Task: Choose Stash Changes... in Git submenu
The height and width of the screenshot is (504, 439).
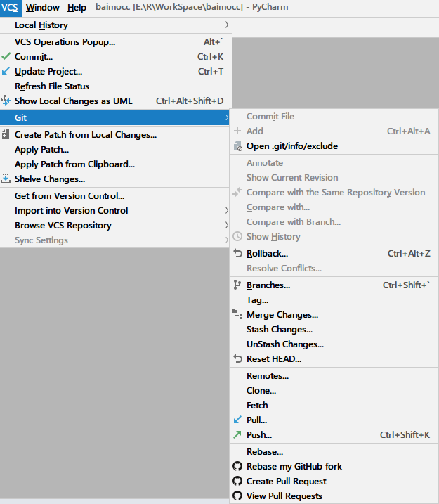Action: (334, 330)
